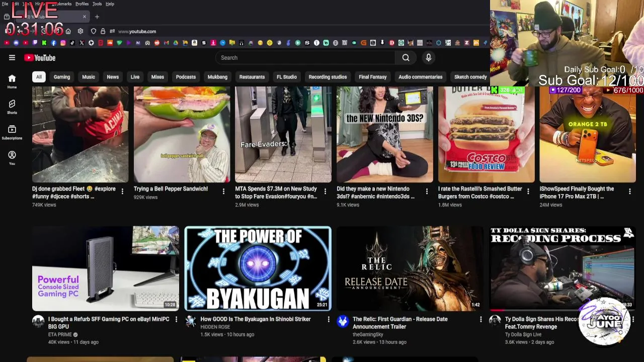Open the SoundCloud bookmark icon
This screenshot has width=644, height=362.
(110, 43)
